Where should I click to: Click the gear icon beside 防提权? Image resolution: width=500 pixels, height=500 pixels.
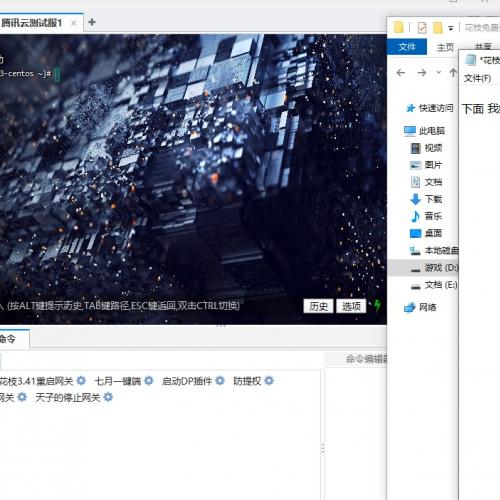(x=269, y=380)
